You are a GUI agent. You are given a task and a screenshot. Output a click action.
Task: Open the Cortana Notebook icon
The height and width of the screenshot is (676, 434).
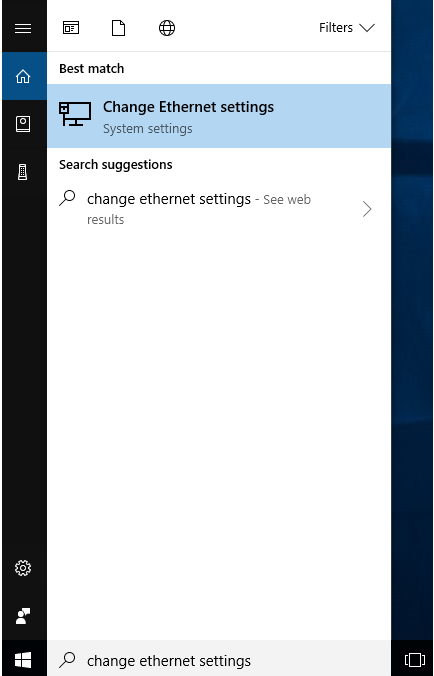[23, 124]
